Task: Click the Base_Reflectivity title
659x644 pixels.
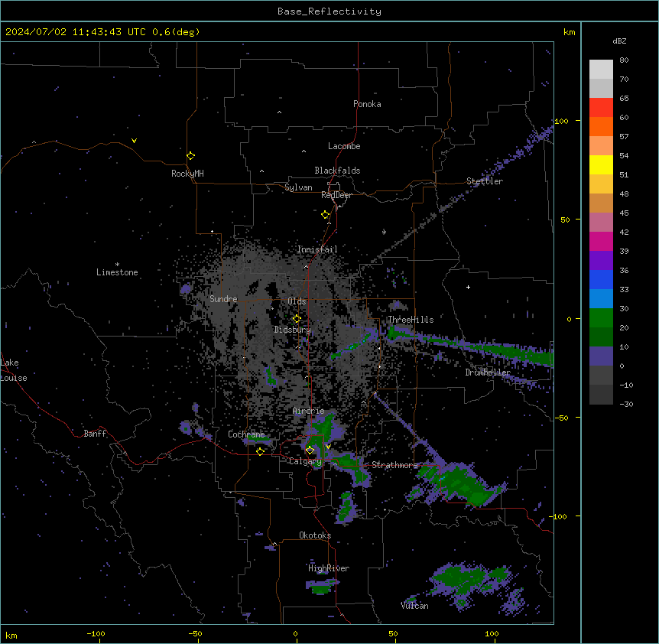Action: [329, 11]
